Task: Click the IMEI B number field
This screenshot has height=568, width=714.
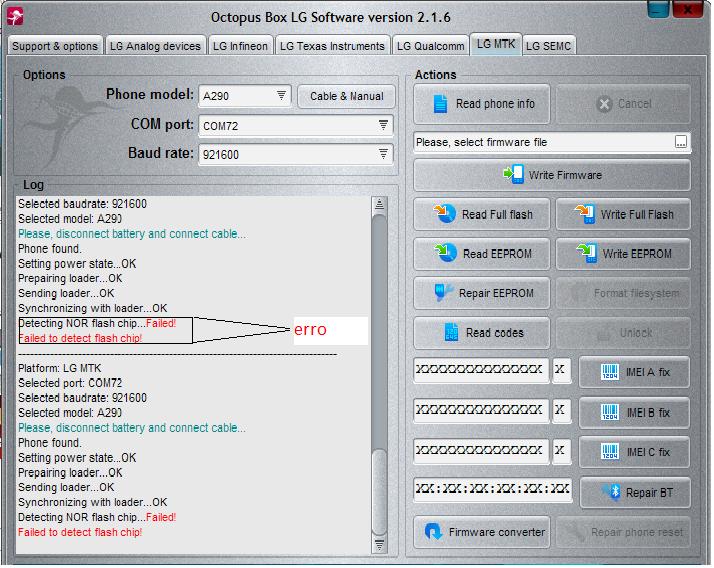Action: 480,410
